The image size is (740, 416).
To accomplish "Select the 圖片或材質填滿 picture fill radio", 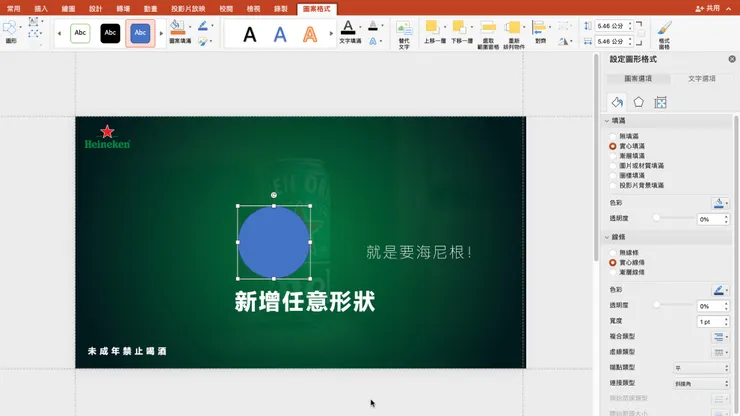I will tap(613, 166).
